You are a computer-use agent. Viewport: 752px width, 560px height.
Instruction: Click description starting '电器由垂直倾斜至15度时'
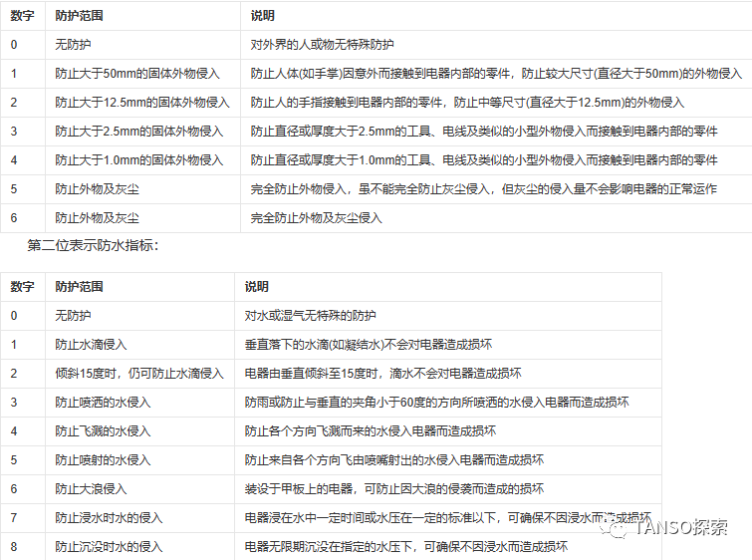(383, 374)
